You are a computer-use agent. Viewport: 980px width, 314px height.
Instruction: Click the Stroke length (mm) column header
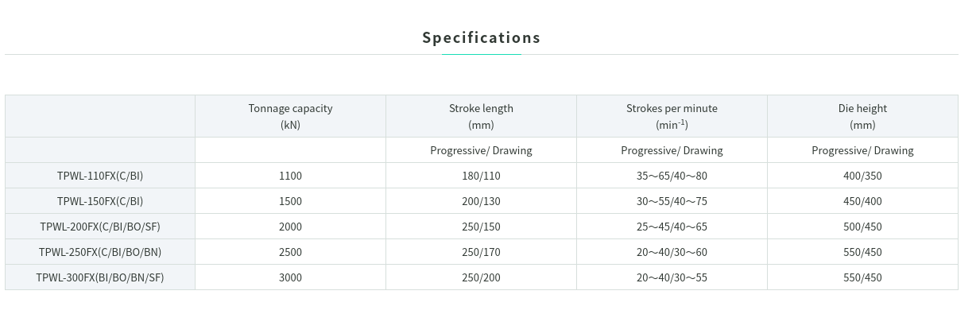pos(482,116)
